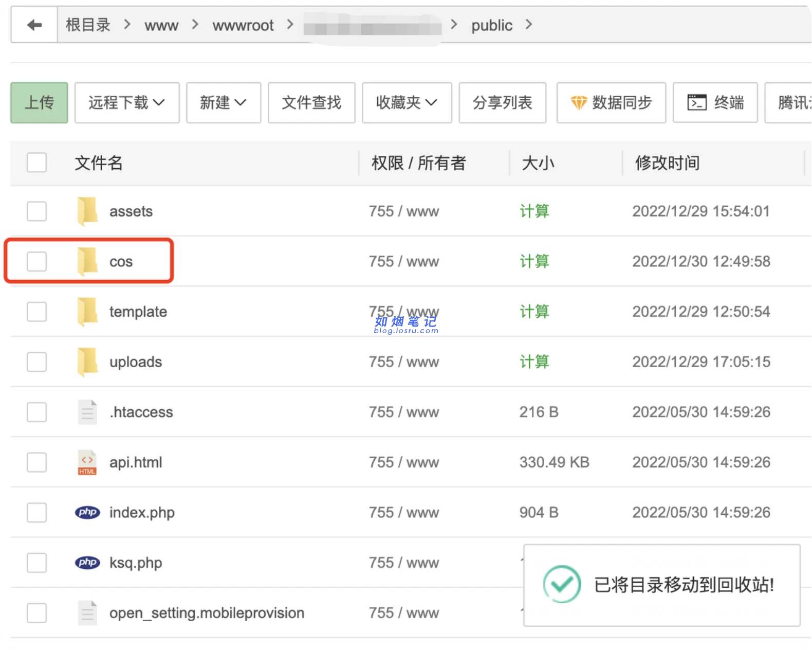Open the api.html file name
Image resolution: width=812 pixels, height=650 pixels.
coord(136,462)
